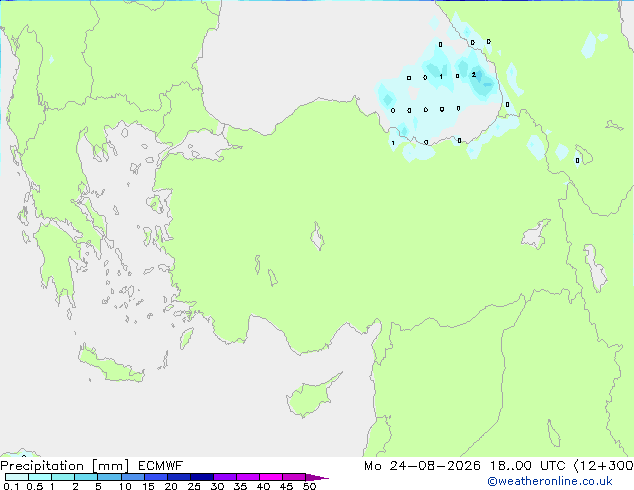This screenshot has width=634, height=490.
Task: Click the 1–2 mm legend color swatch
Action: 63,477
